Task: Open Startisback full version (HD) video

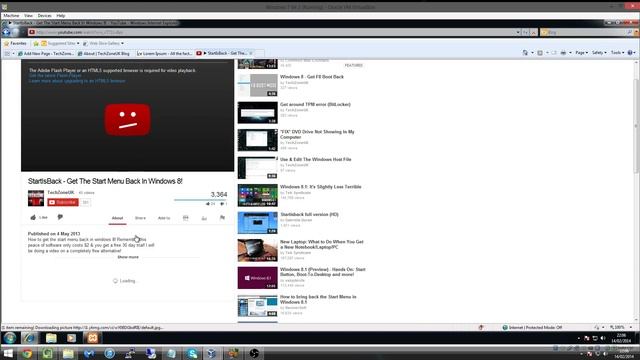Action: click(x=309, y=214)
